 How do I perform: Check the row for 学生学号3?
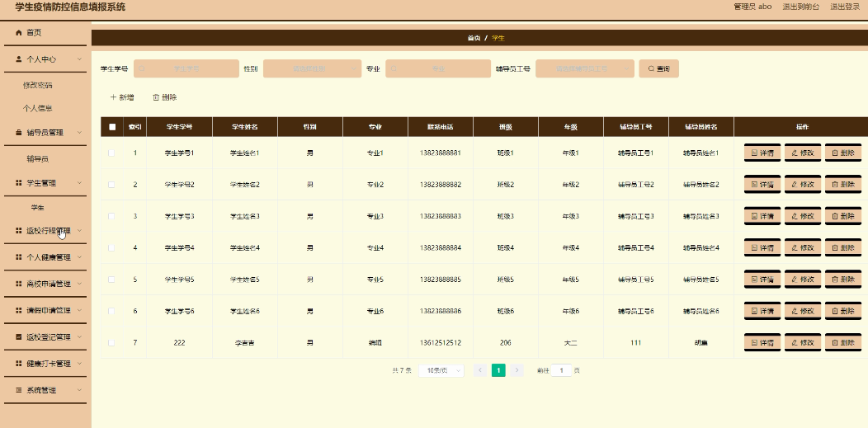coord(111,216)
